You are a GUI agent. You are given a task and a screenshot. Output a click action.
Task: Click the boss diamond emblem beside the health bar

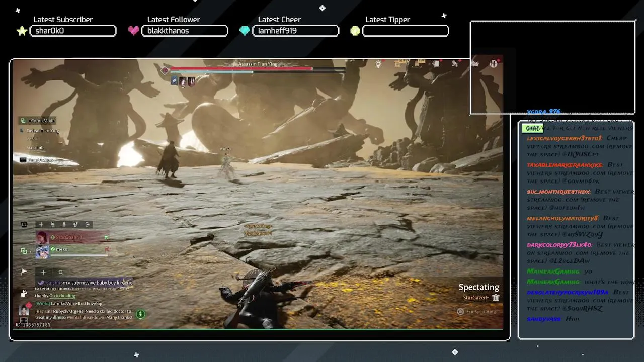pos(165,70)
